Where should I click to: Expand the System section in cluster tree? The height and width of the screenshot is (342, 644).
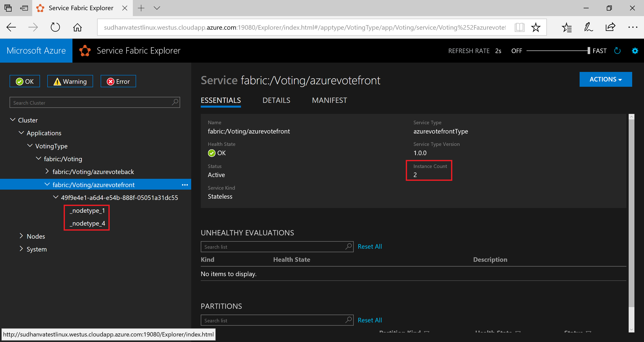pos(21,248)
